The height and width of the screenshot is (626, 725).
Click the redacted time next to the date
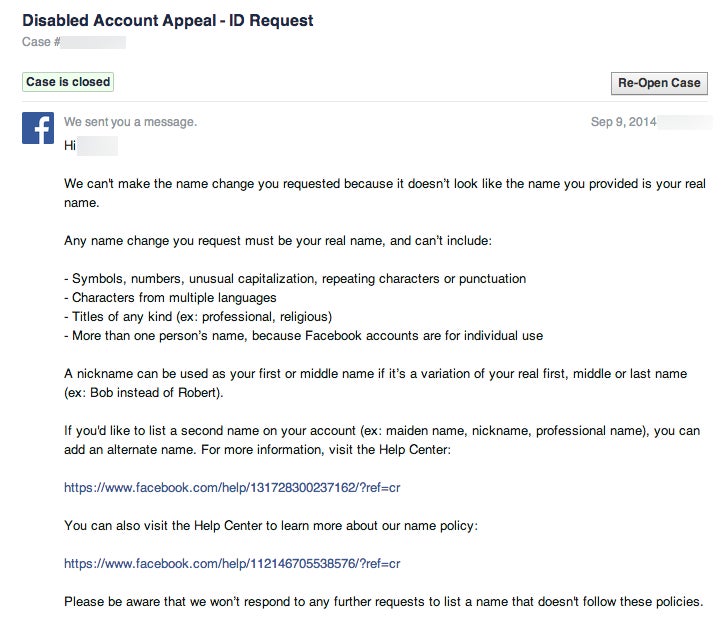[x=686, y=122]
